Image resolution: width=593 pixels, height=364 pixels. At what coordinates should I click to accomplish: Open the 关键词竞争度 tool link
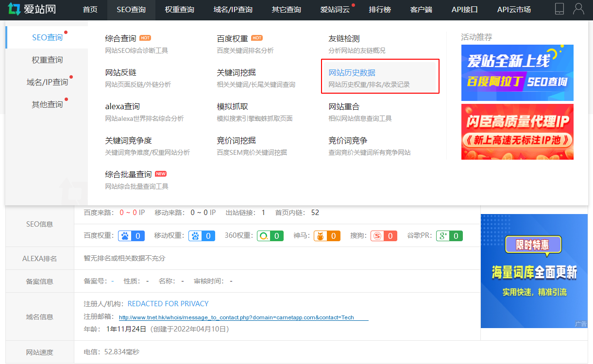coord(128,140)
